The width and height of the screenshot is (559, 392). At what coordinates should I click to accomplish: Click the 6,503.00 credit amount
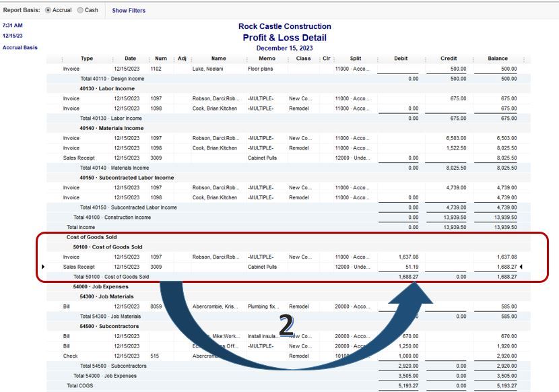pos(456,138)
